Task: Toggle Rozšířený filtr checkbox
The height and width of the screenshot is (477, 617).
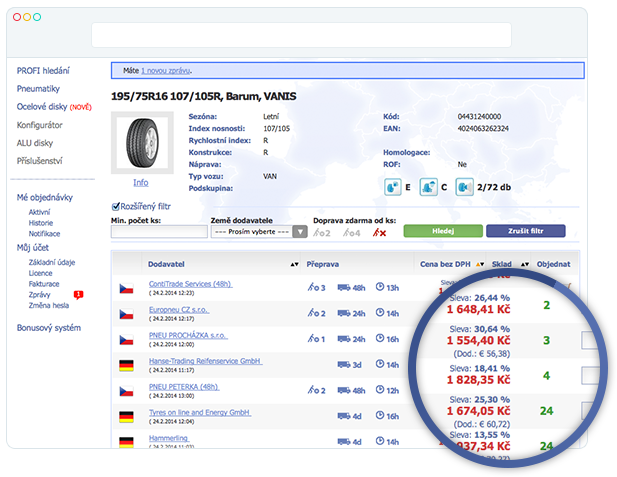Action: pyautogui.click(x=116, y=206)
